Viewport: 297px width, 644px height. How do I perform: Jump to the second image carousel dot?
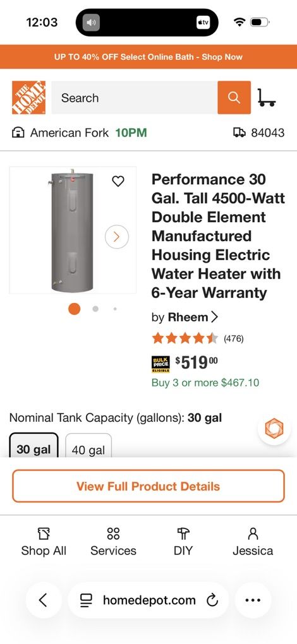95,309
